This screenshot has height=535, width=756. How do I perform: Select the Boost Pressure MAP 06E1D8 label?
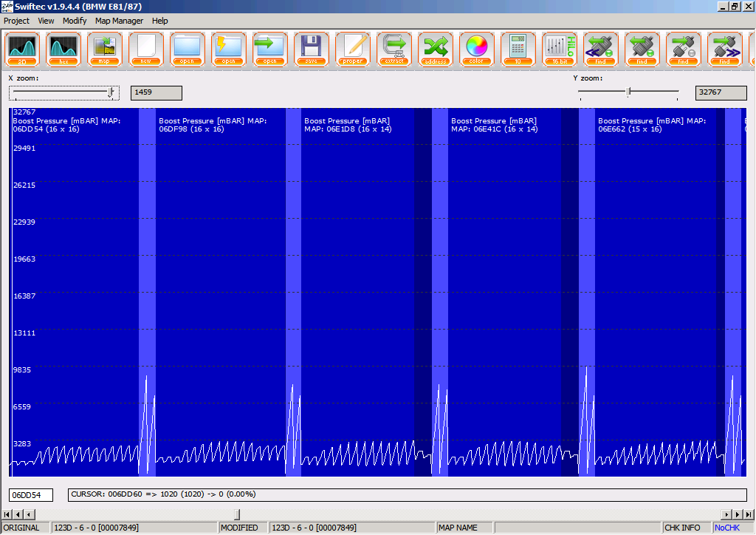click(348, 125)
